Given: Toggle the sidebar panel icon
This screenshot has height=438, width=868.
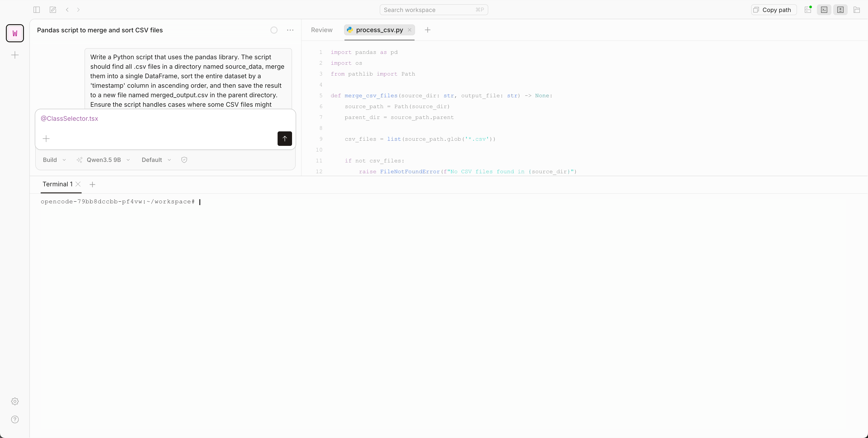Looking at the screenshot, I should pos(36,10).
